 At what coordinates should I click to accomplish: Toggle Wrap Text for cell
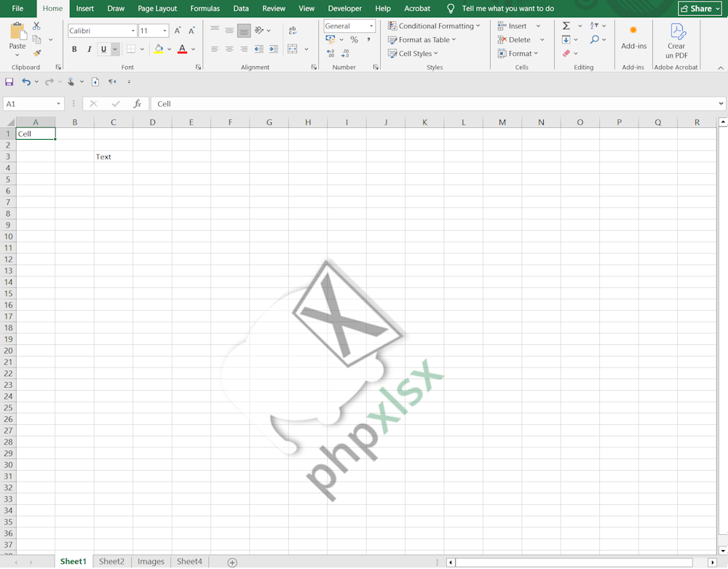tap(293, 31)
